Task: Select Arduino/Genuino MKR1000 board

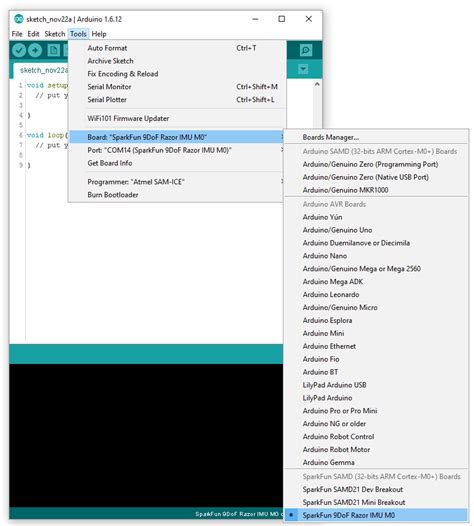Action: click(376, 190)
